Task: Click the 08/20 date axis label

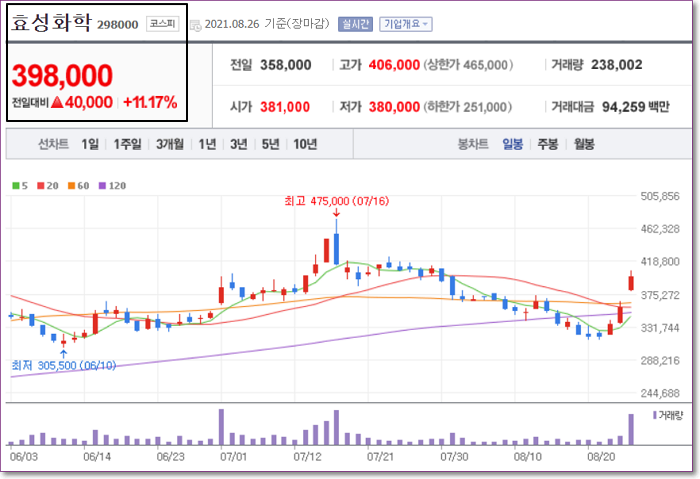Action: 601,457
